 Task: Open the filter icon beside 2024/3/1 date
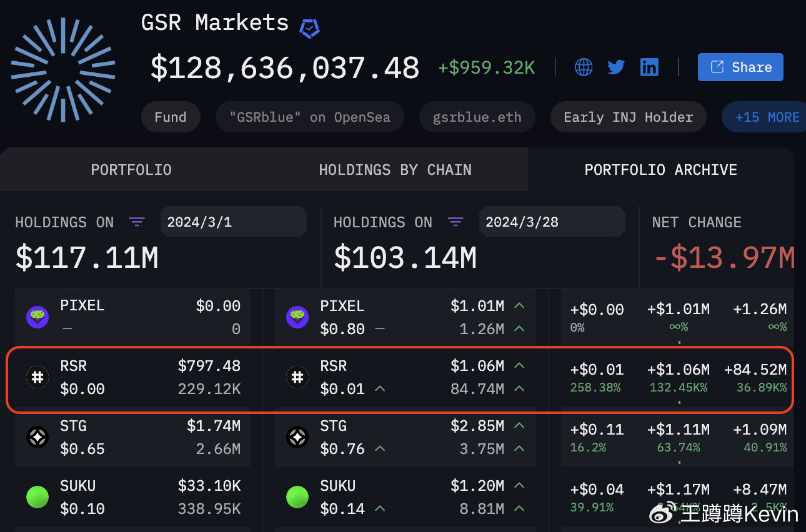[137, 222]
